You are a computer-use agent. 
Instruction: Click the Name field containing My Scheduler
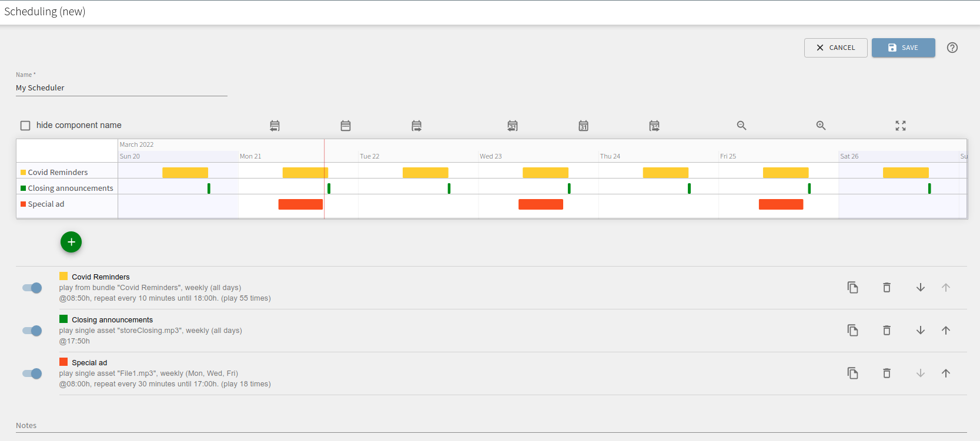121,88
